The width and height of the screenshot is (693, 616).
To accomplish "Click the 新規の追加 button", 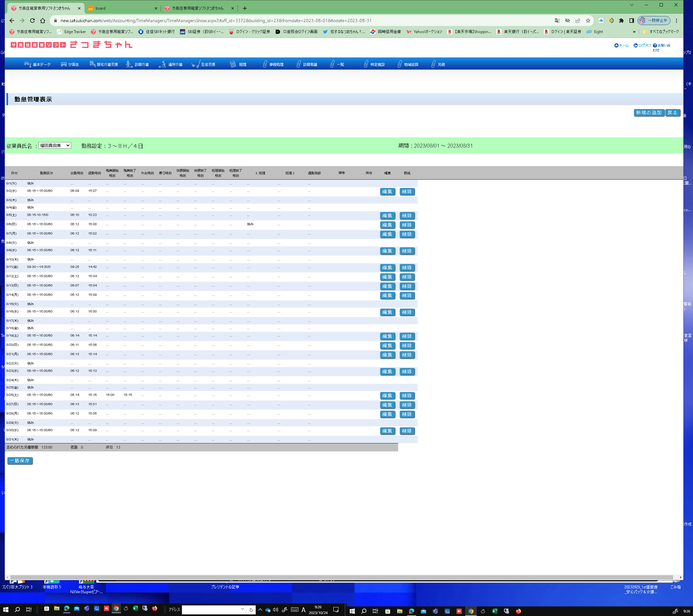I will 649,113.
